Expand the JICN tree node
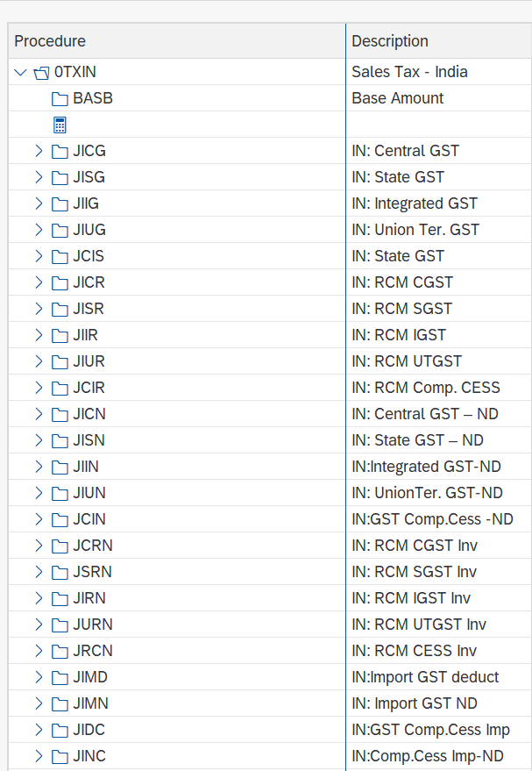 point(39,414)
